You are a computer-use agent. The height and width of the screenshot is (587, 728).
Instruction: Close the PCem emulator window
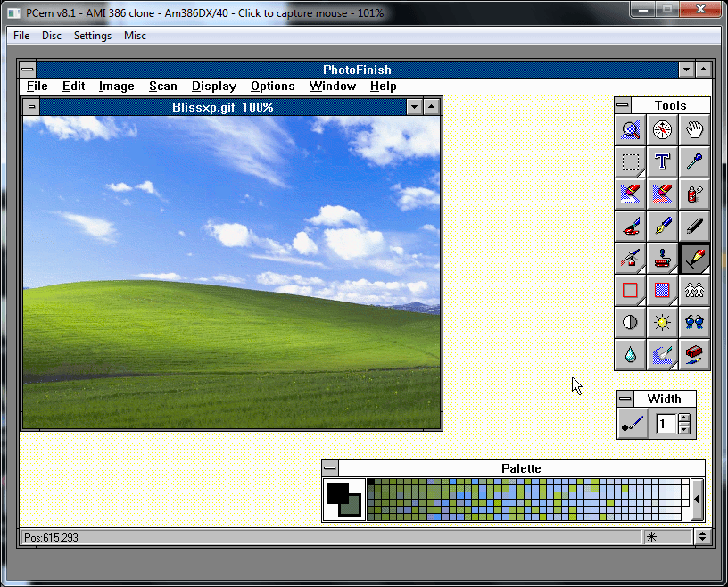700,9
